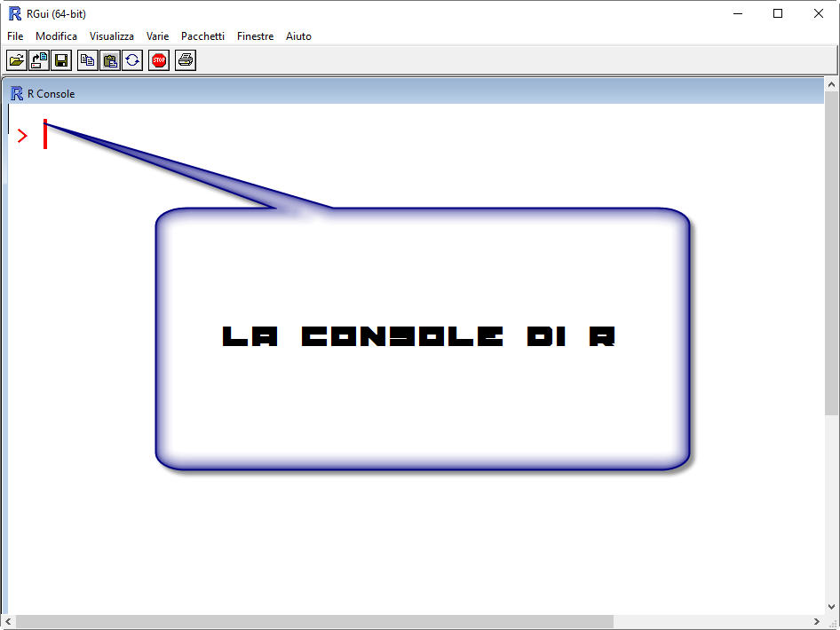This screenshot has width=840, height=630.
Task: Click the vertical scrollbar up arrow
Action: pyautogui.click(x=831, y=85)
